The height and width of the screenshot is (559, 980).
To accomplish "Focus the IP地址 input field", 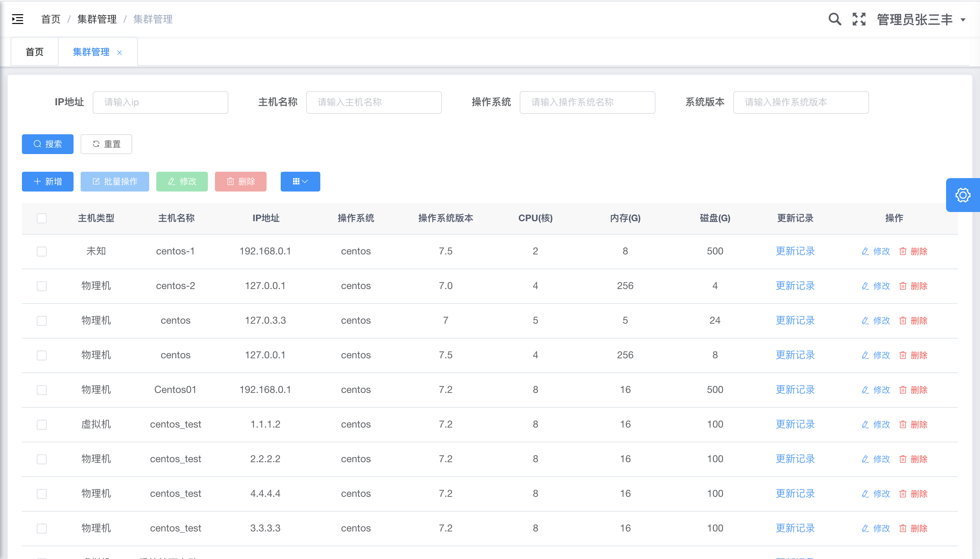I will [x=161, y=102].
